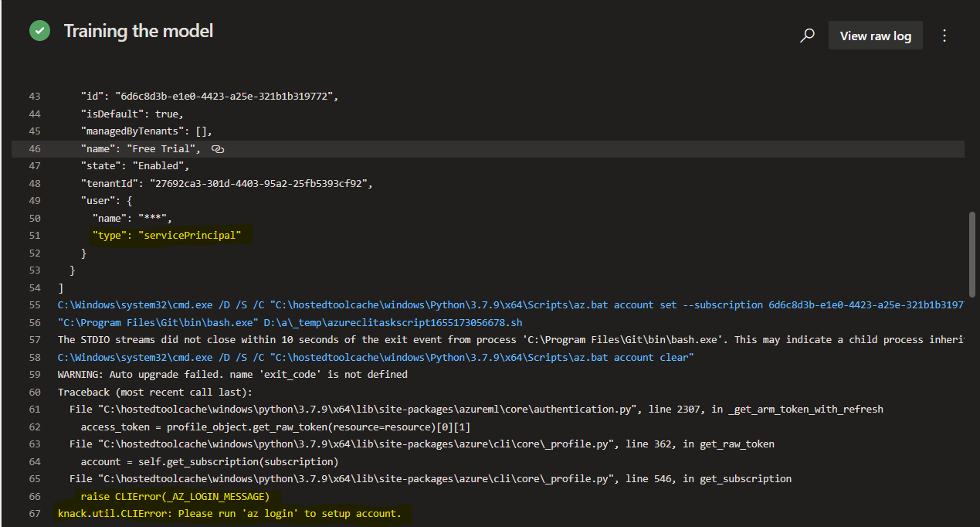Click line number 51 next to servicePrincipal

point(35,235)
